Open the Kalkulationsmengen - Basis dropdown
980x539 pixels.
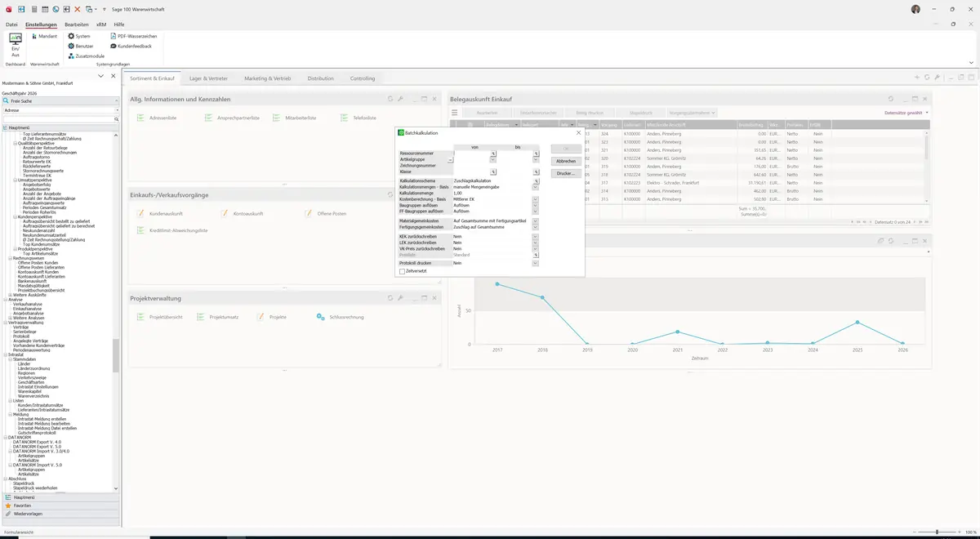[536, 187]
